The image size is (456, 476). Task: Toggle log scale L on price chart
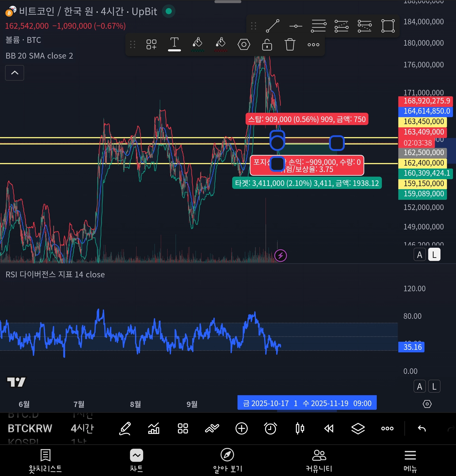click(434, 255)
